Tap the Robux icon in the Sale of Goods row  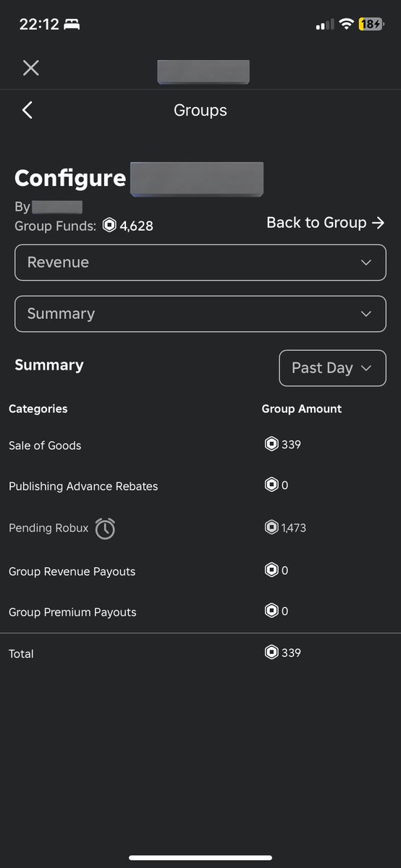point(271,444)
